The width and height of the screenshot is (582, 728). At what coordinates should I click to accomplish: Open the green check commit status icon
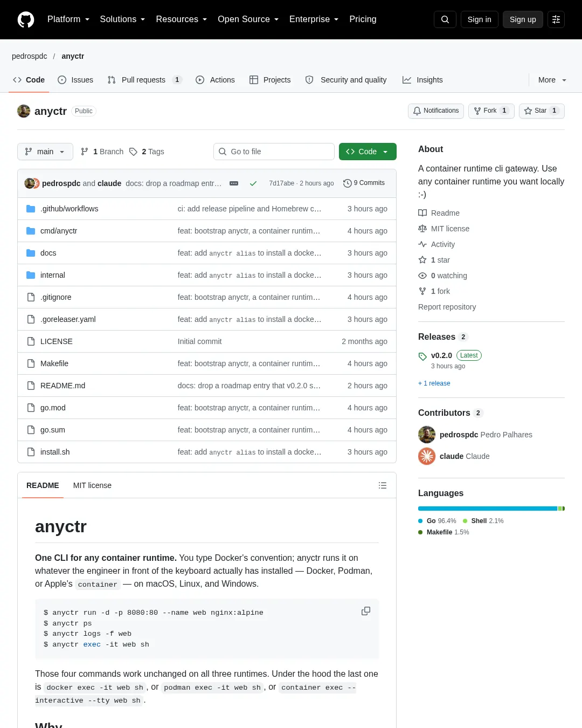(253, 183)
